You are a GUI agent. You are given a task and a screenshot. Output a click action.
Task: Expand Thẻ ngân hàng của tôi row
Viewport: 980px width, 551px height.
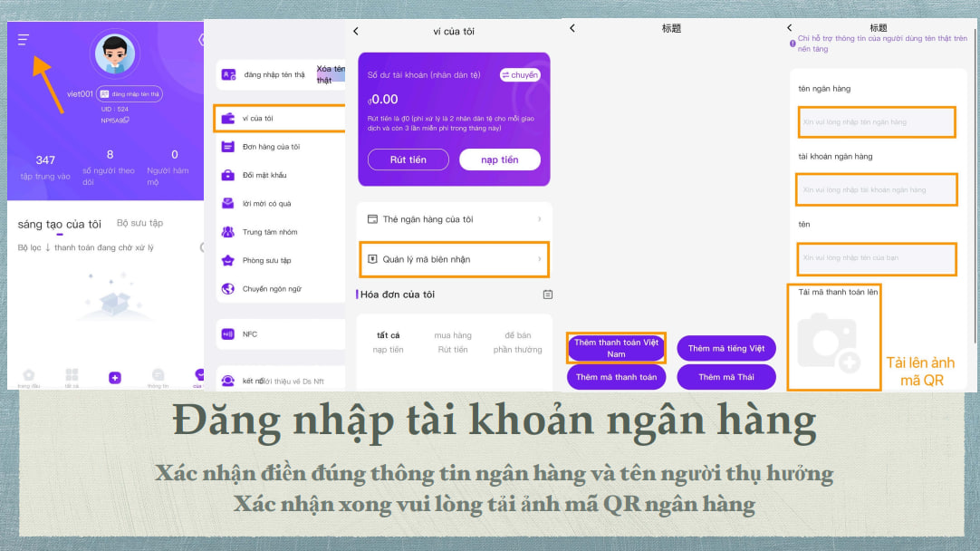click(454, 219)
